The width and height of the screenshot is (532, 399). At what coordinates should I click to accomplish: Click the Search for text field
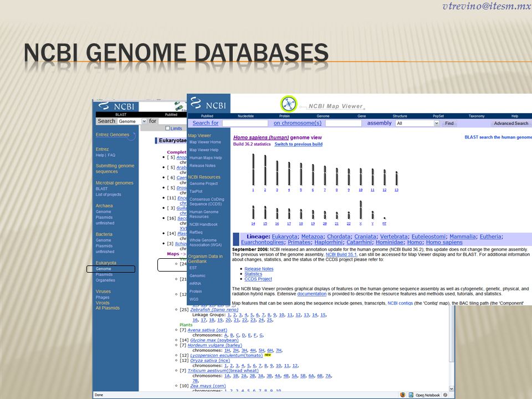click(245, 123)
